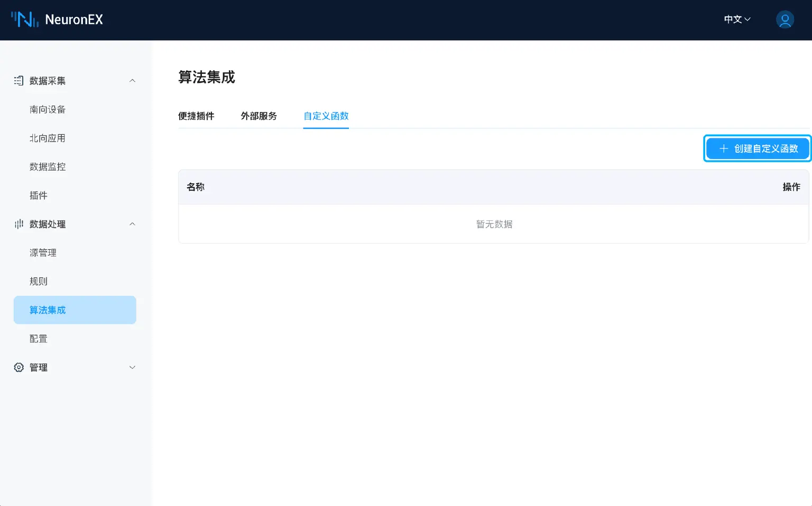Select 数据监控 in the sidebar

click(47, 166)
